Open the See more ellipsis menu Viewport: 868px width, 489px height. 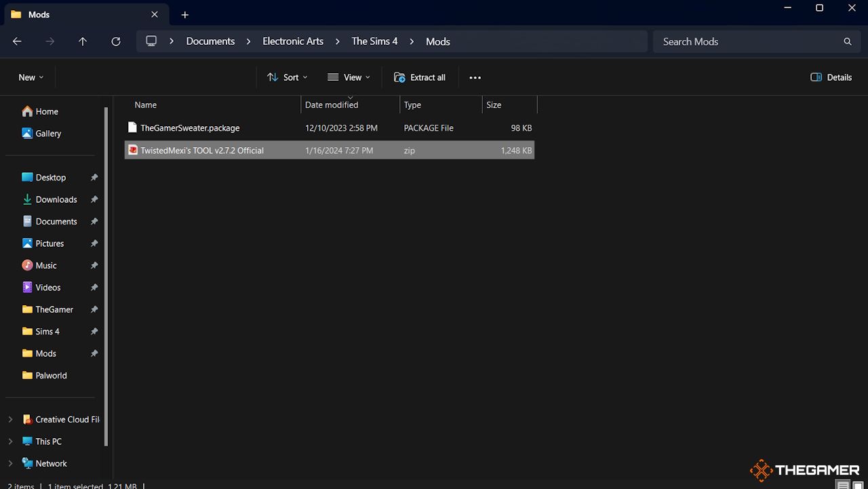pyautogui.click(x=475, y=77)
